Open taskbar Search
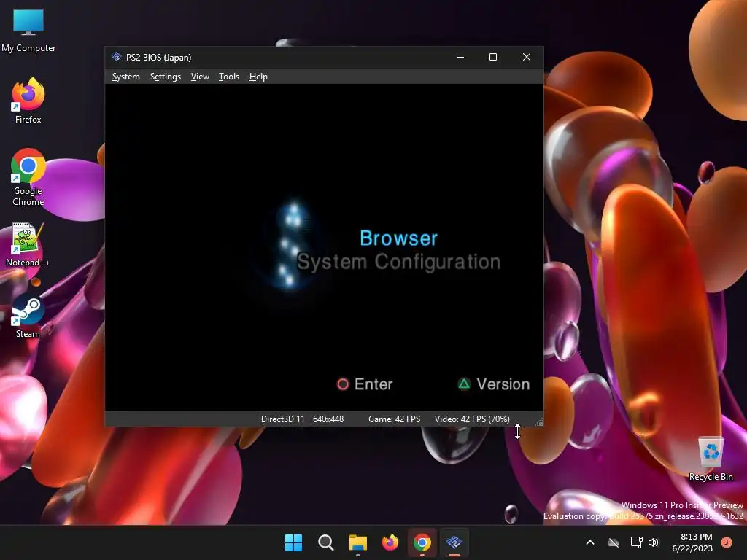This screenshot has width=747, height=560. [326, 542]
